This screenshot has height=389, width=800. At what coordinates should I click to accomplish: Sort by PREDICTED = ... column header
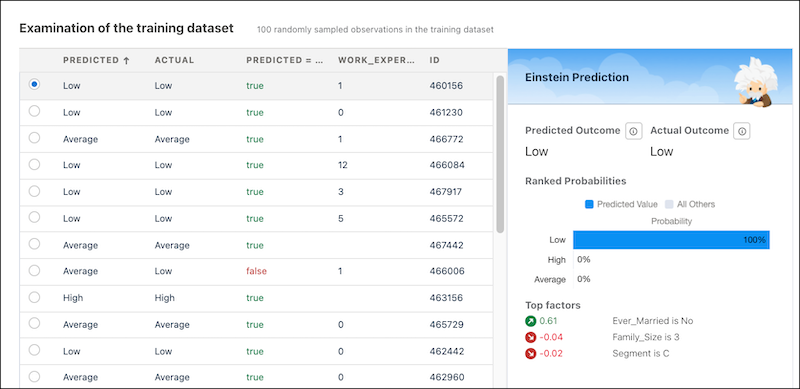click(285, 60)
